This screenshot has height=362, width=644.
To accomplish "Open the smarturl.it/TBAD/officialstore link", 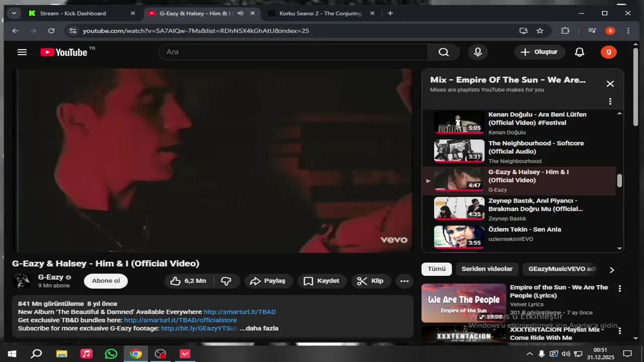I will click(x=180, y=320).
